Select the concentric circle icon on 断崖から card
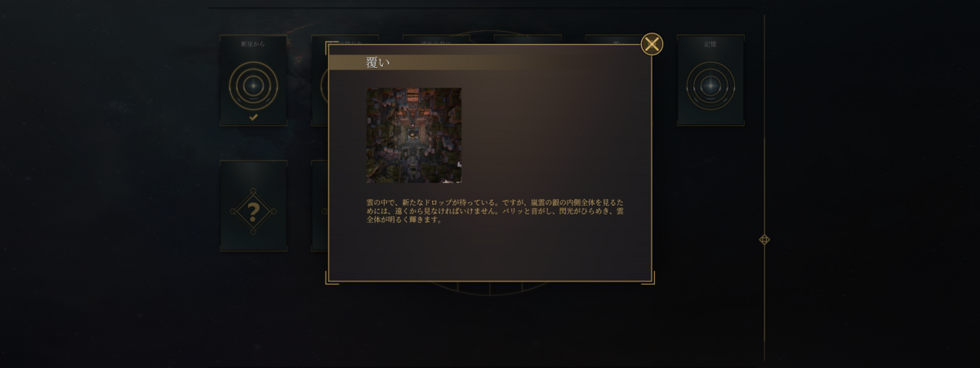Image resolution: width=980 pixels, height=368 pixels. coord(253,85)
